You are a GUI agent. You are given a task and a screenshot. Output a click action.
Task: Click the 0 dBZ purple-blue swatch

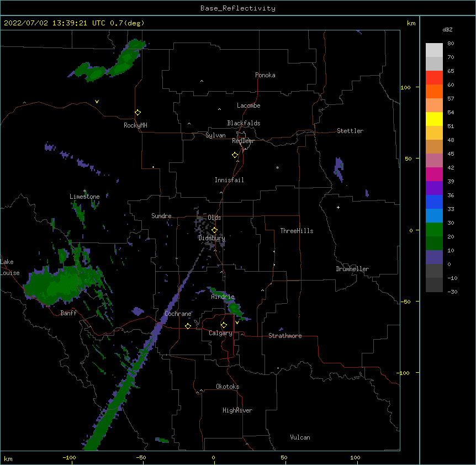(434, 257)
